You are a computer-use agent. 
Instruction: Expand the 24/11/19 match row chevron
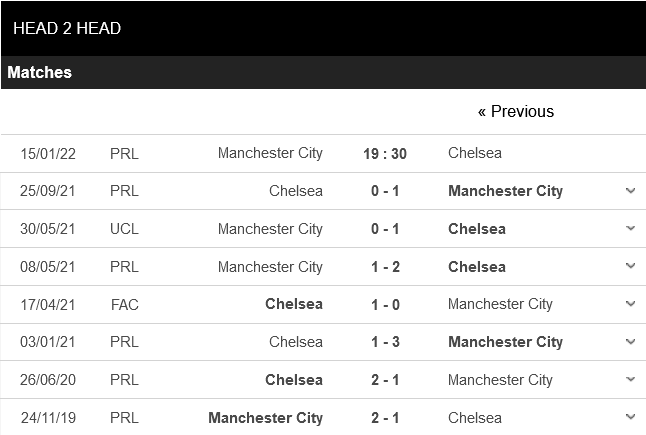pyautogui.click(x=630, y=417)
